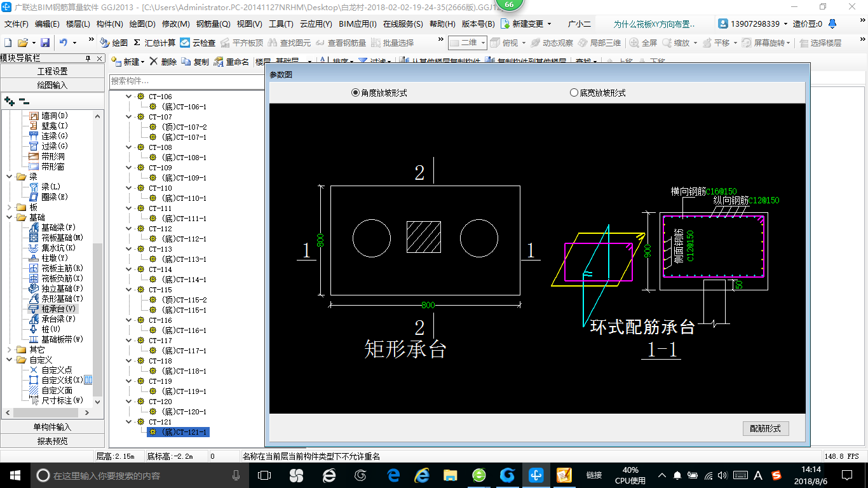Image resolution: width=868 pixels, height=488 pixels.
Task: Open the 钢筋量(Q) menu
Action: 213,24
